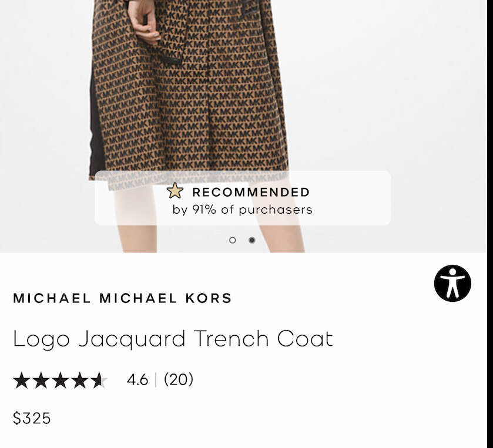Screen dimensions: 493x448
Task: Click the vertical scrollbar on right edge
Action: 490,224
